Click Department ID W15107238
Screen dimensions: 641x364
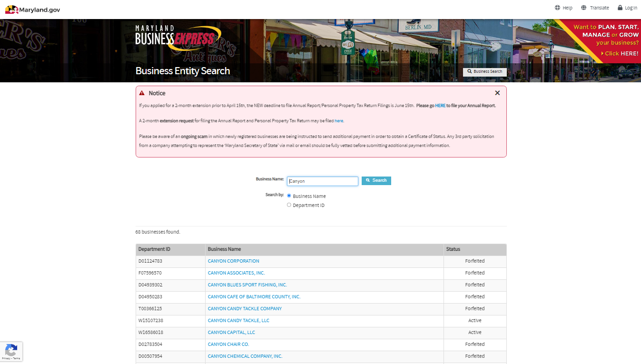tap(151, 321)
